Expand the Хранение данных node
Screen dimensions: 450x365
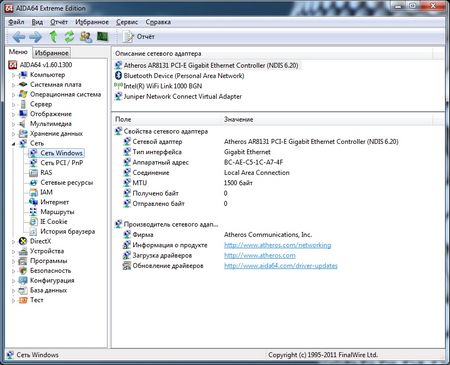pyautogui.click(x=13, y=134)
